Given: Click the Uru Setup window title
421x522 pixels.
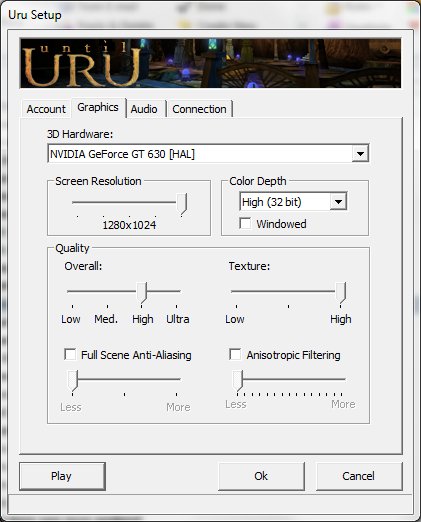Looking at the screenshot, I should pos(35,15).
